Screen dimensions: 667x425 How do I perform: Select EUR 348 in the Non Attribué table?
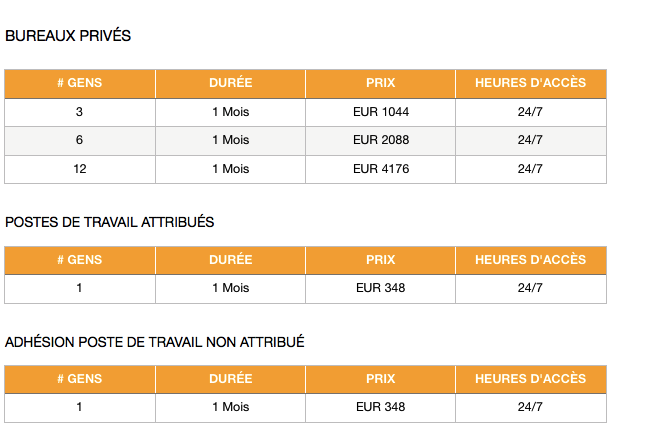pos(380,408)
